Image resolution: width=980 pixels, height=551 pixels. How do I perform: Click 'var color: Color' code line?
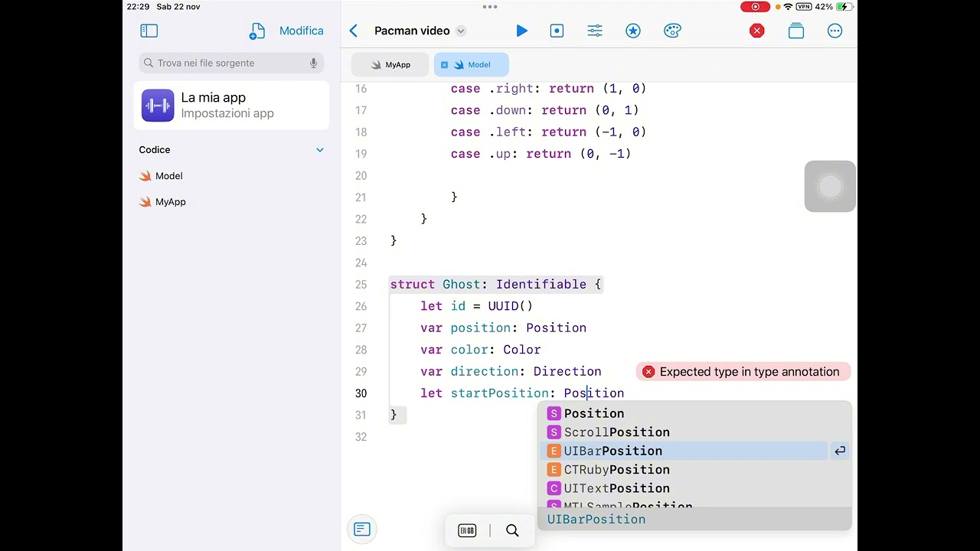481,350
